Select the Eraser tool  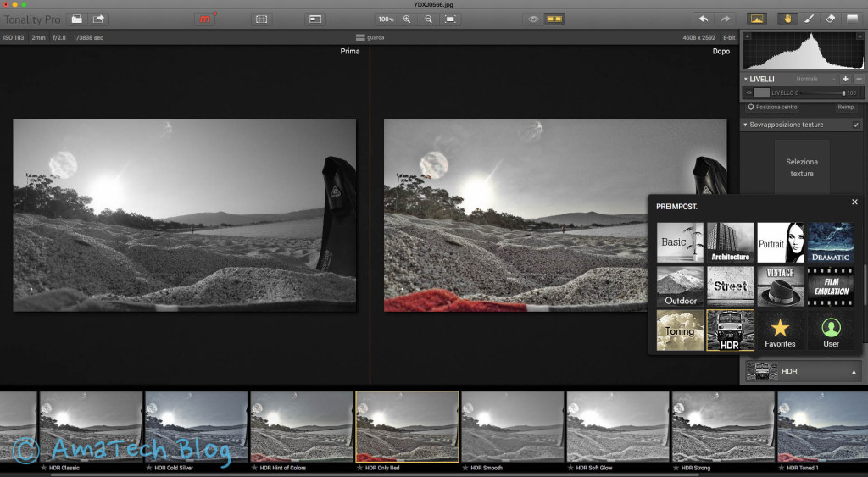pos(831,19)
